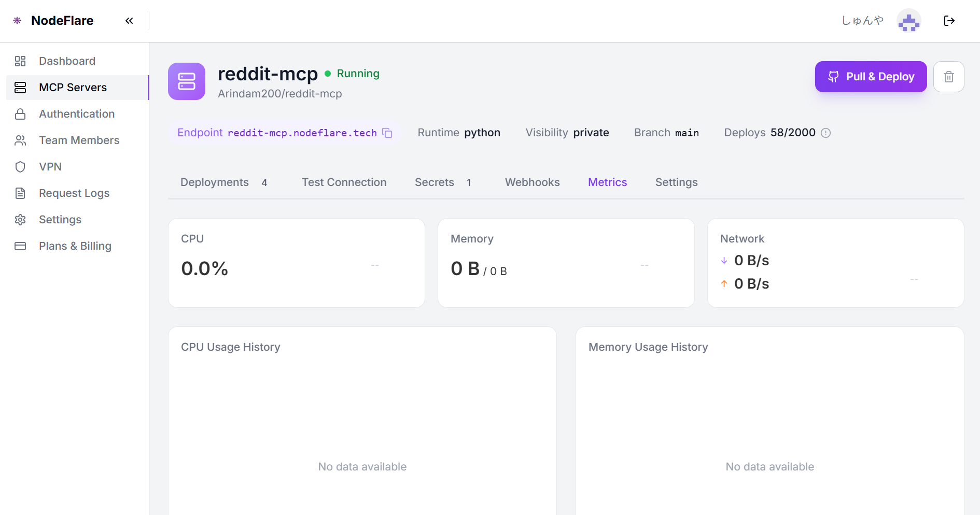The width and height of the screenshot is (980, 515).
Task: Click the MCP Servers icon in sidebar
Action: tap(20, 88)
